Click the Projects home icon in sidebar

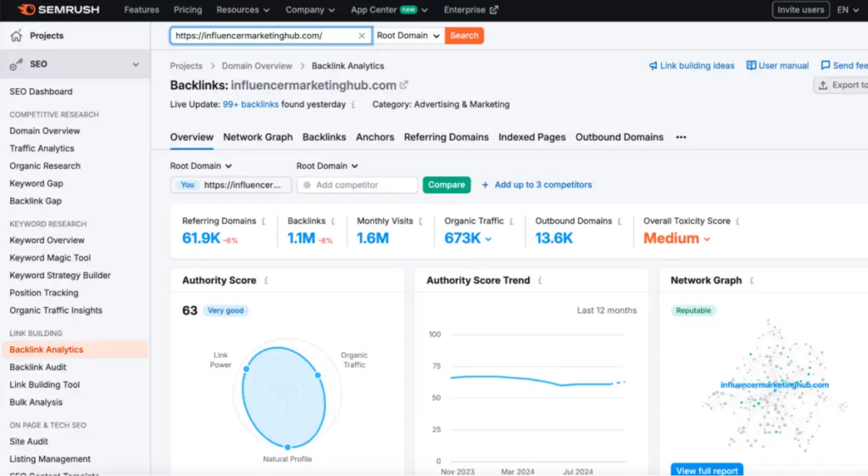(15, 36)
